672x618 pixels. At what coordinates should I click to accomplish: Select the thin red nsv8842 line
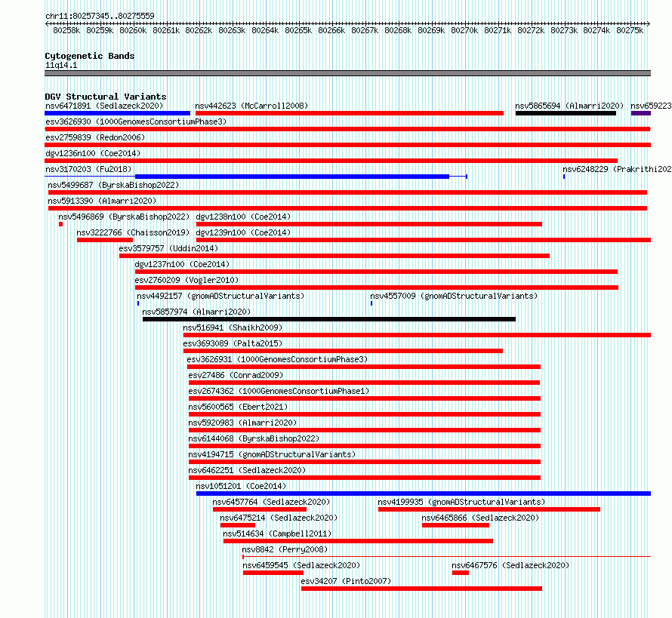[x=446, y=556]
